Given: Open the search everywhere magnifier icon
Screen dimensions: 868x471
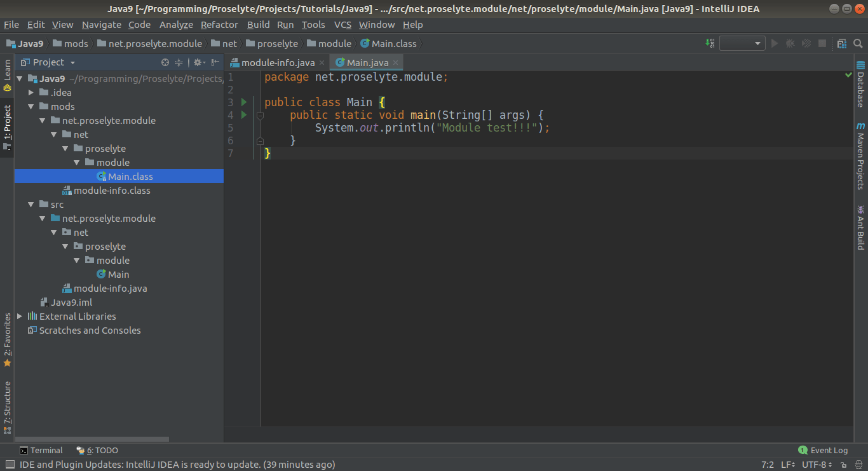Looking at the screenshot, I should coord(857,43).
